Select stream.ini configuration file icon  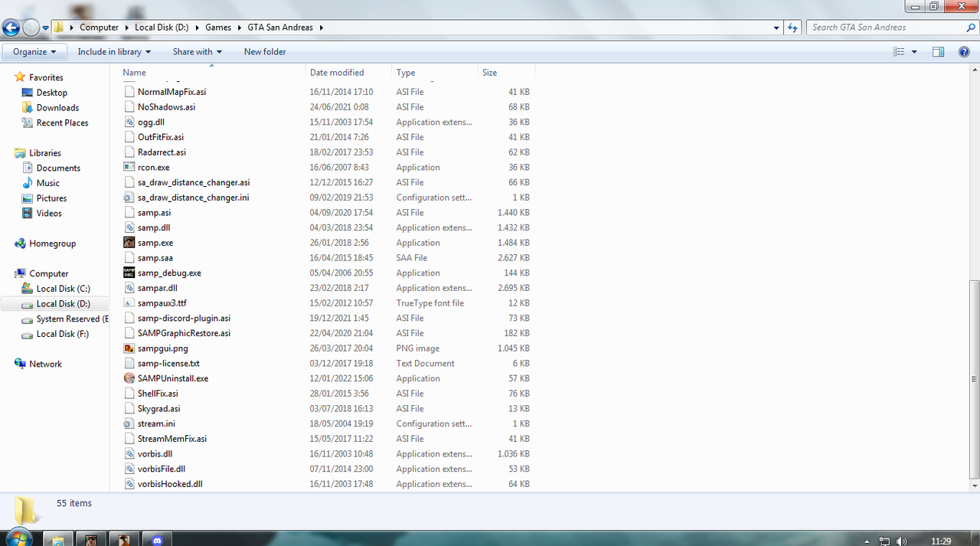point(129,423)
